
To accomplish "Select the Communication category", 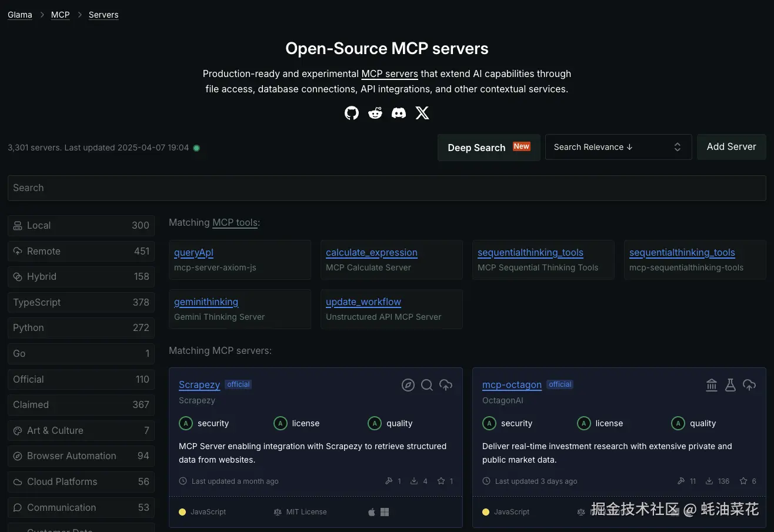I will (x=81, y=507).
